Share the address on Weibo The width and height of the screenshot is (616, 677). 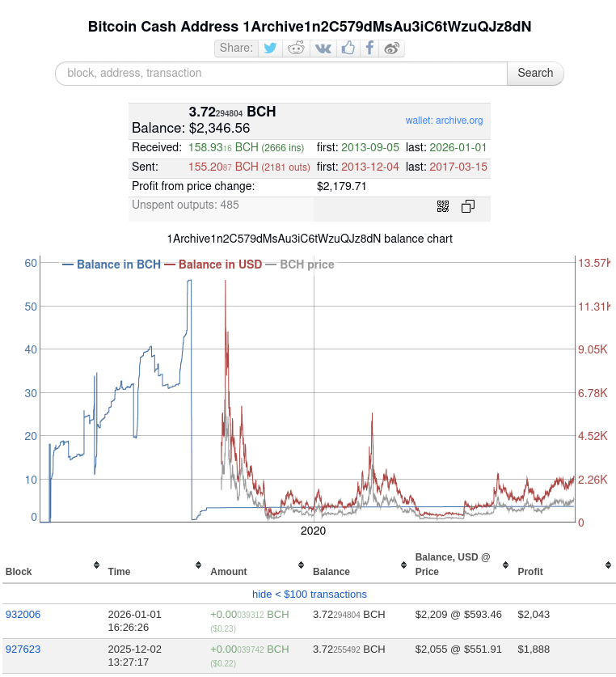[x=392, y=49]
